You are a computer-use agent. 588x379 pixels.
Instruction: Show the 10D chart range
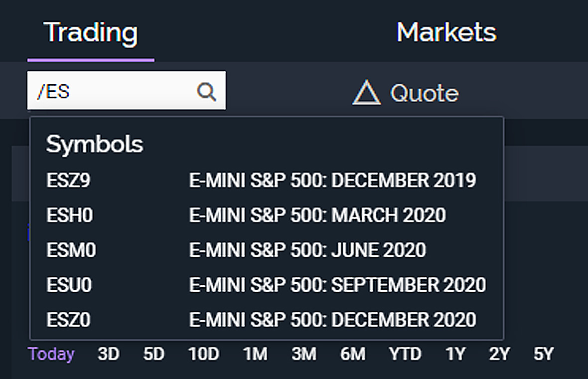tap(203, 355)
